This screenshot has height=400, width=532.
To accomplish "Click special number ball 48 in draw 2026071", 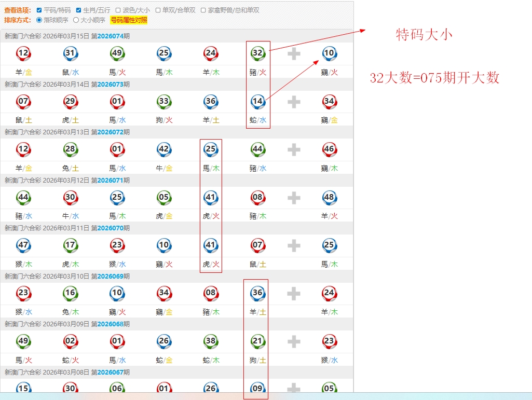I will pyautogui.click(x=329, y=197).
